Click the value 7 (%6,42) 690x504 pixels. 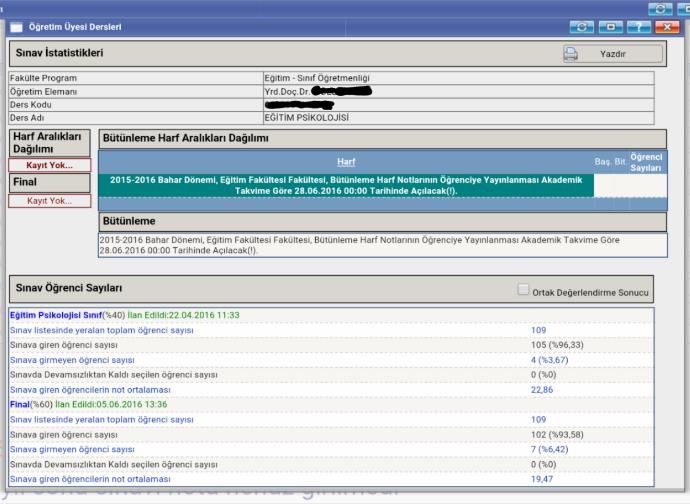tap(549, 449)
